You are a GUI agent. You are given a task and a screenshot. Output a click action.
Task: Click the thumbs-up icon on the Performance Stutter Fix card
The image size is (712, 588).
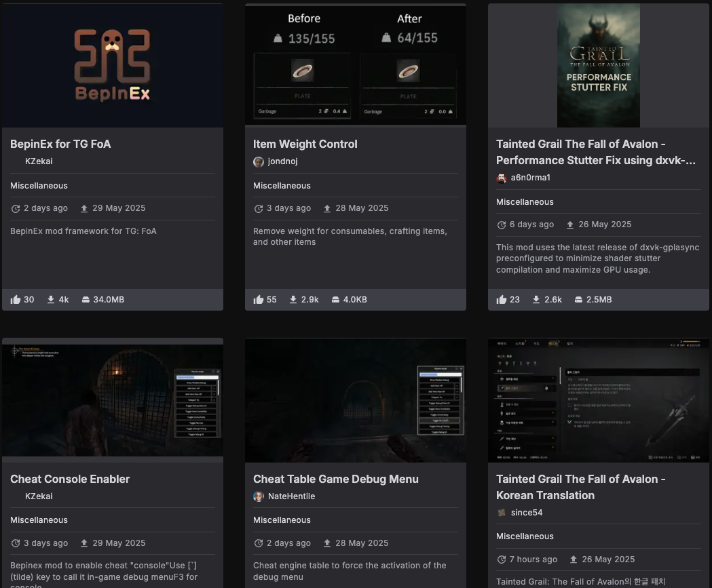click(502, 300)
